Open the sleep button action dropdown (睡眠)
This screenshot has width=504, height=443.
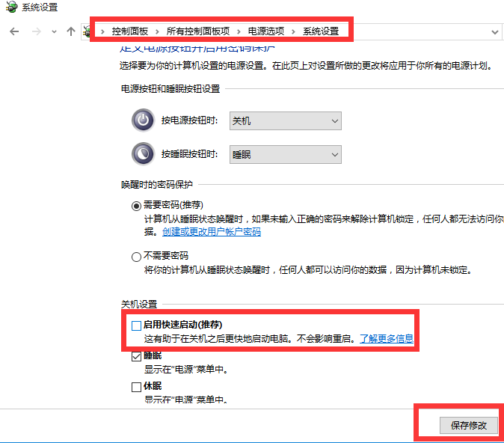pyautogui.click(x=285, y=154)
